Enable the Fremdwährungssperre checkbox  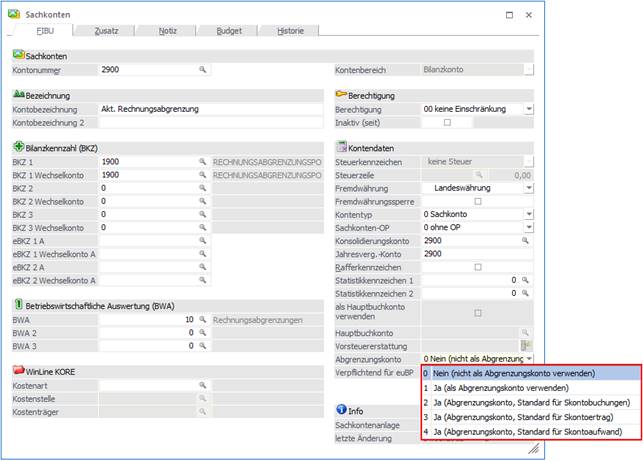click(x=478, y=201)
